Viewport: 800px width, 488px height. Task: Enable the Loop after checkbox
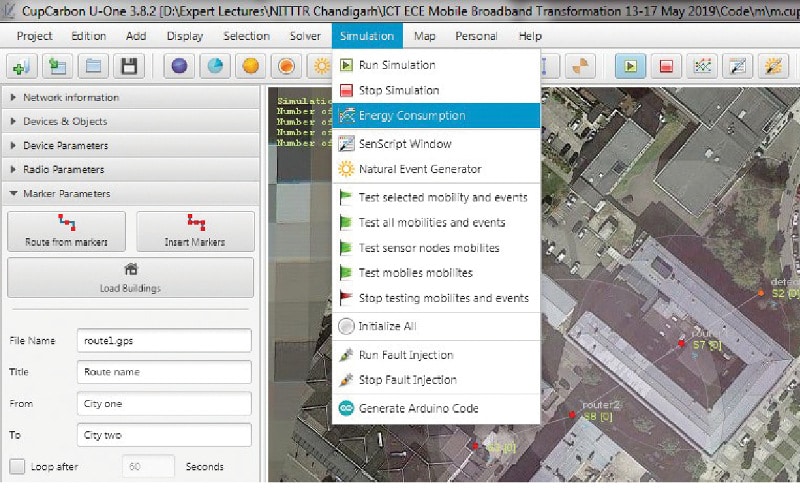click(x=17, y=467)
